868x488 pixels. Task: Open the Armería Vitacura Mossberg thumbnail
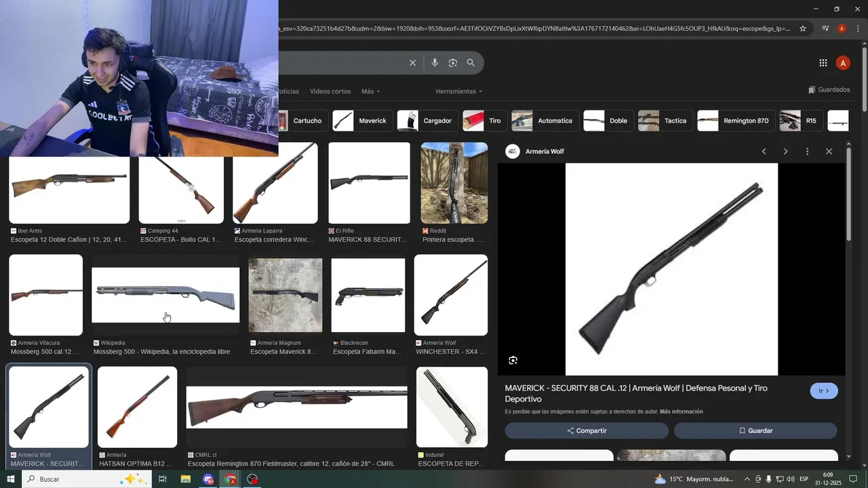tap(46, 295)
